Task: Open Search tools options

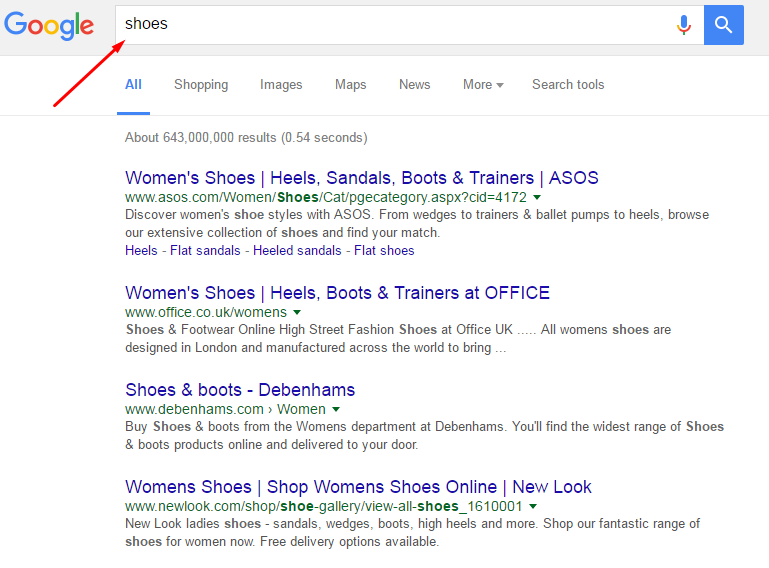Action: pyautogui.click(x=568, y=84)
